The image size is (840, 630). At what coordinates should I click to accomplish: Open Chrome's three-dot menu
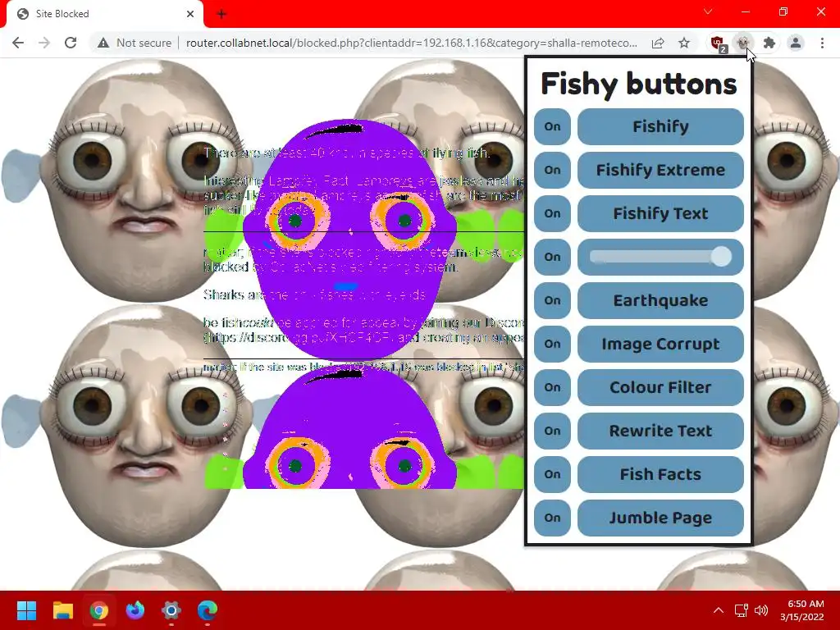(822, 43)
